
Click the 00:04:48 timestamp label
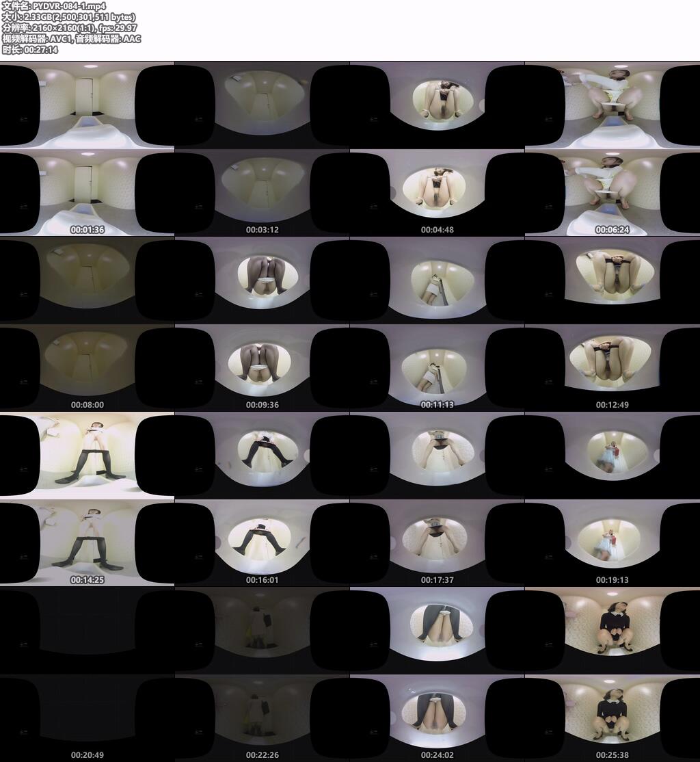click(x=437, y=229)
